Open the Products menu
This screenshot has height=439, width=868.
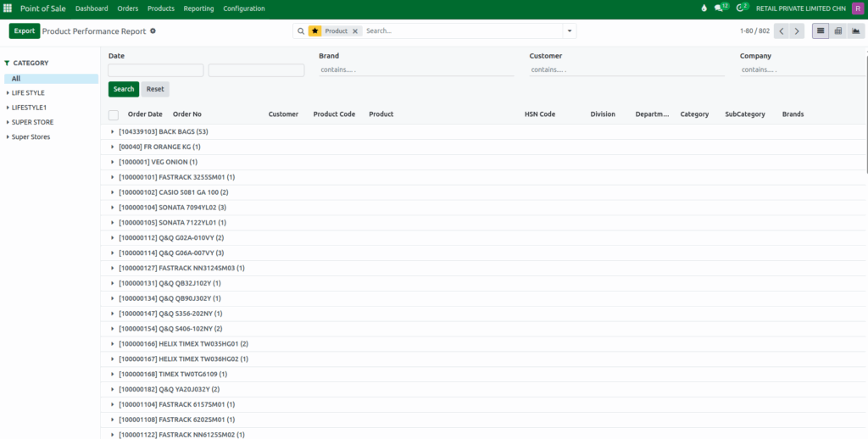161,8
